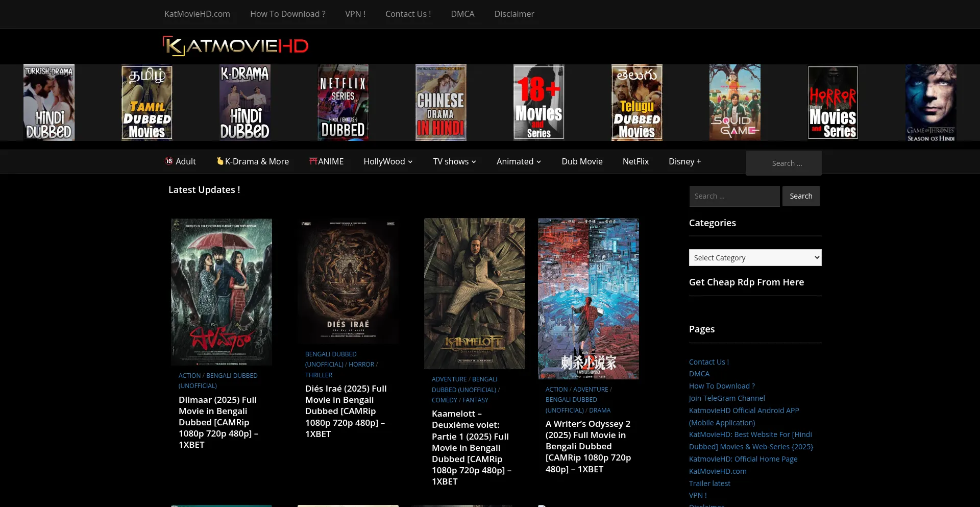The image size is (980, 507).
Task: Open the ANIME menu item
Action: [x=326, y=161]
